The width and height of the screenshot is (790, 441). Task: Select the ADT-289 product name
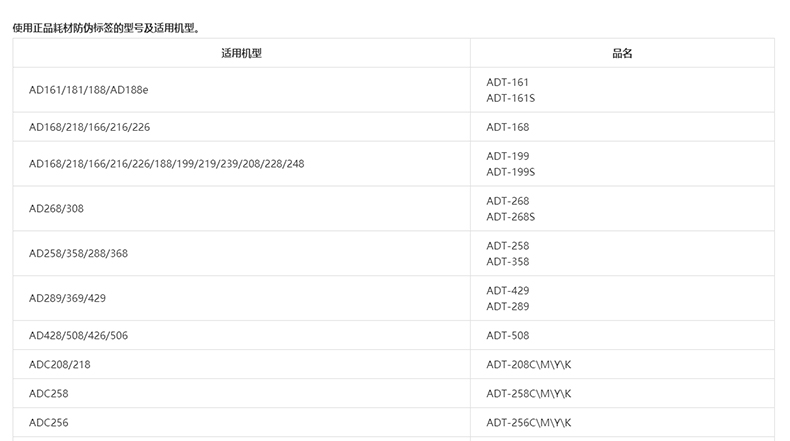tap(507, 306)
